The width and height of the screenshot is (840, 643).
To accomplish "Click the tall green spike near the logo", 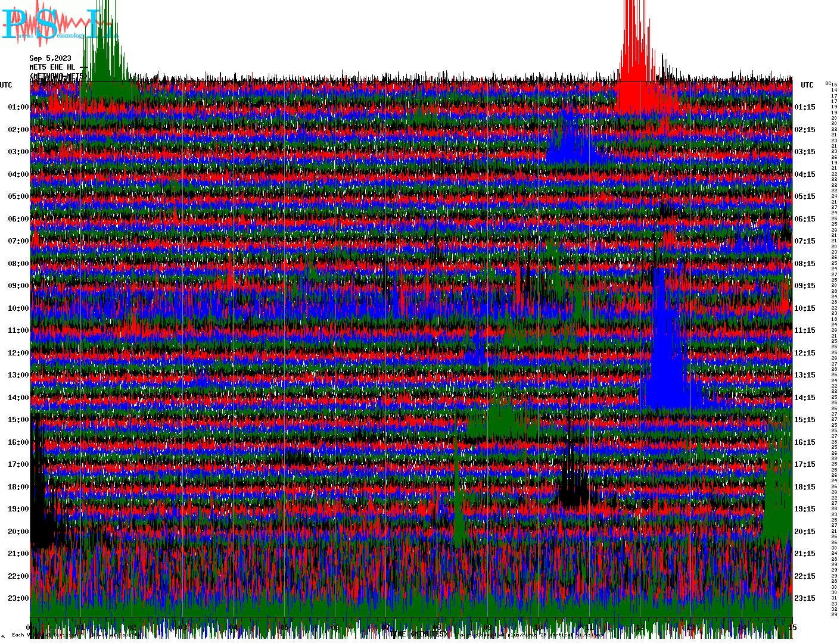I will click(x=104, y=48).
